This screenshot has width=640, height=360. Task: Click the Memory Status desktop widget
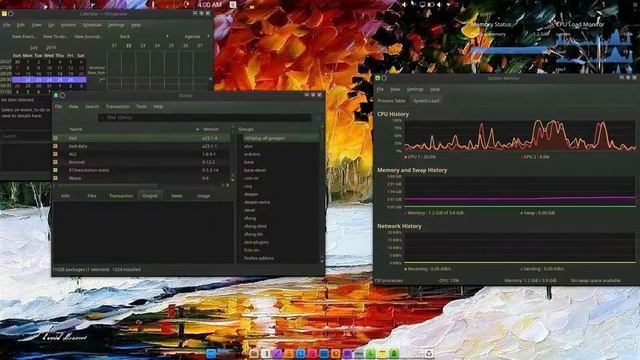click(x=510, y=41)
